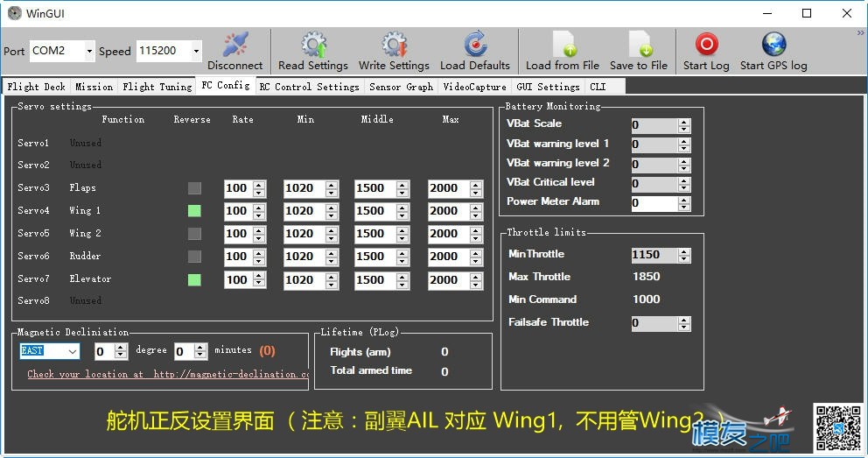Click the MinThrottle 1150 field
This screenshot has width=868, height=458.
pyautogui.click(x=654, y=256)
